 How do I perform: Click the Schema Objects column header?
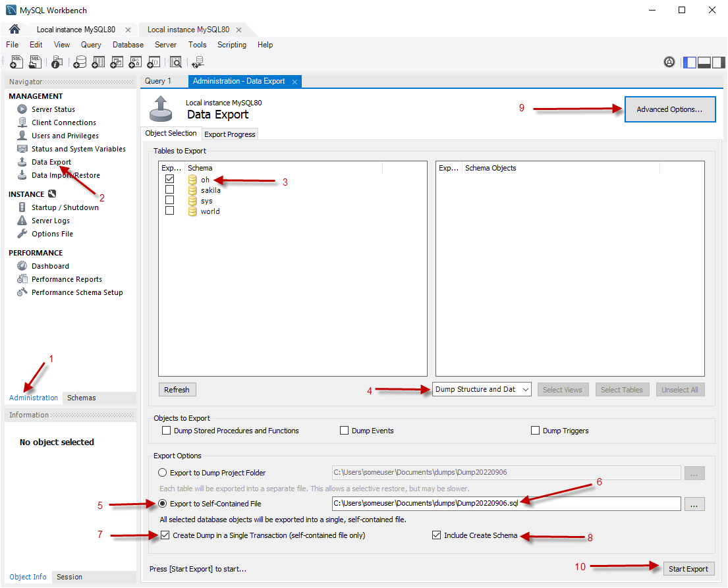pos(561,168)
